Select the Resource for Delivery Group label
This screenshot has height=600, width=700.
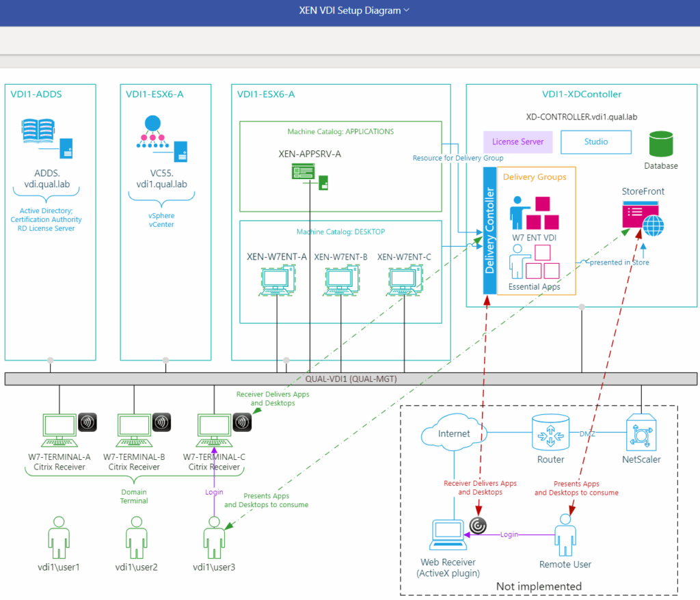point(458,158)
